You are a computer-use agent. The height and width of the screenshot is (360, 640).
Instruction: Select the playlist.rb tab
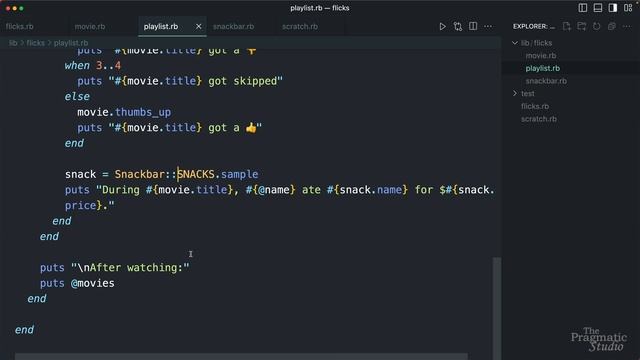pos(161,27)
